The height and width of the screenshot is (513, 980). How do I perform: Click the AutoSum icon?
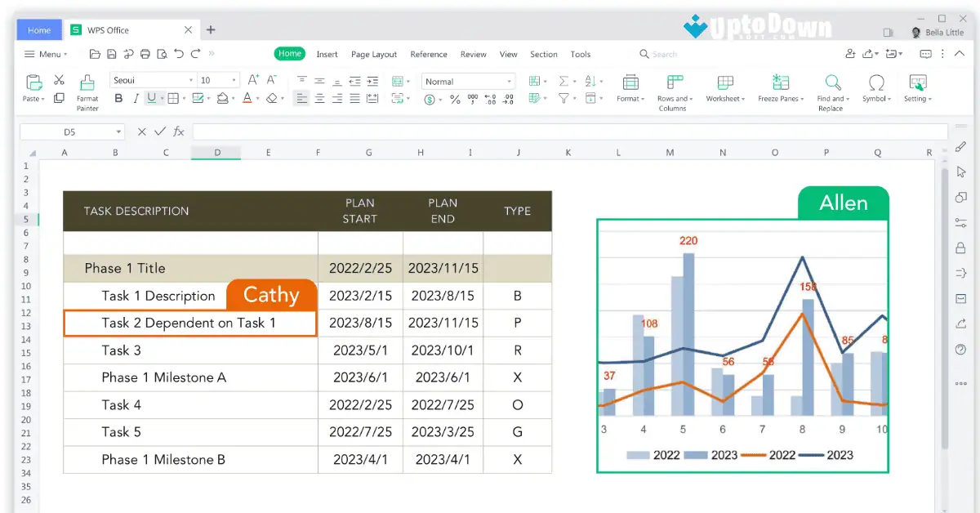[563, 80]
